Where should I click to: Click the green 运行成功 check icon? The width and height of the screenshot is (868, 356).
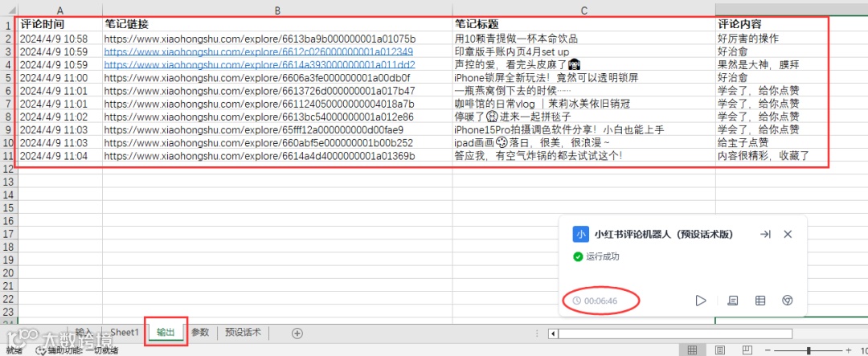coord(578,256)
